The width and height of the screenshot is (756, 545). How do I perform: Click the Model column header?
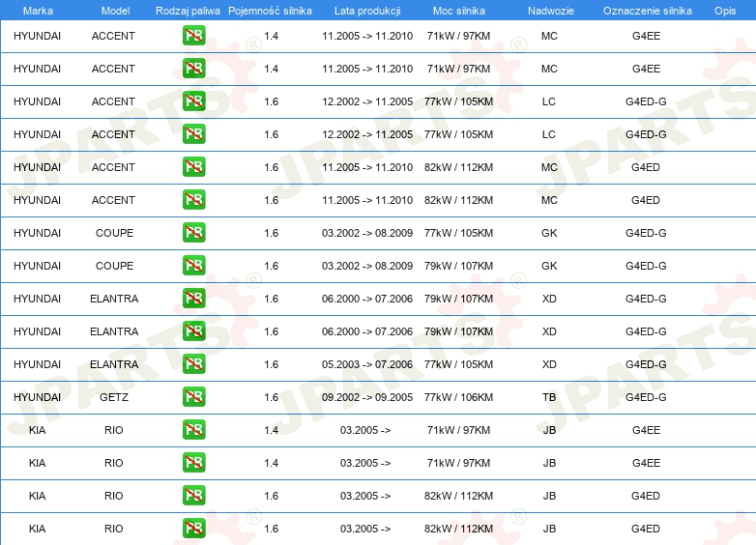pyautogui.click(x=115, y=11)
